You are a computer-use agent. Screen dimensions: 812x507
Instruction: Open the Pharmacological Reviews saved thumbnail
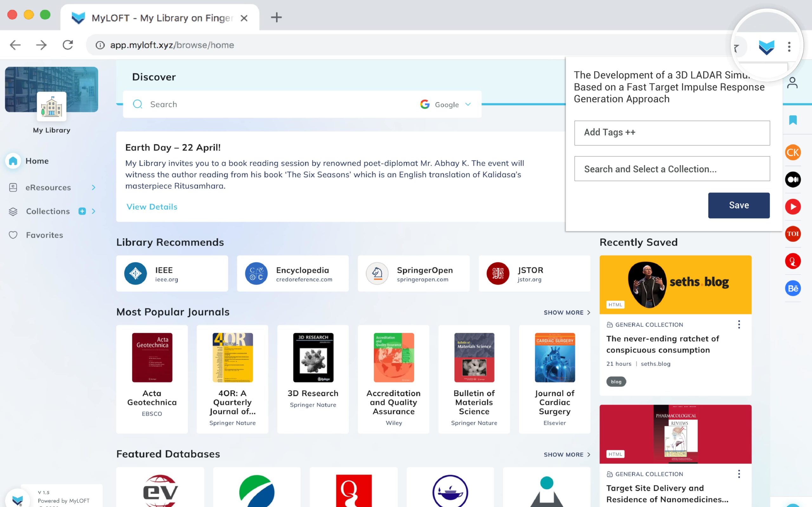(x=675, y=434)
